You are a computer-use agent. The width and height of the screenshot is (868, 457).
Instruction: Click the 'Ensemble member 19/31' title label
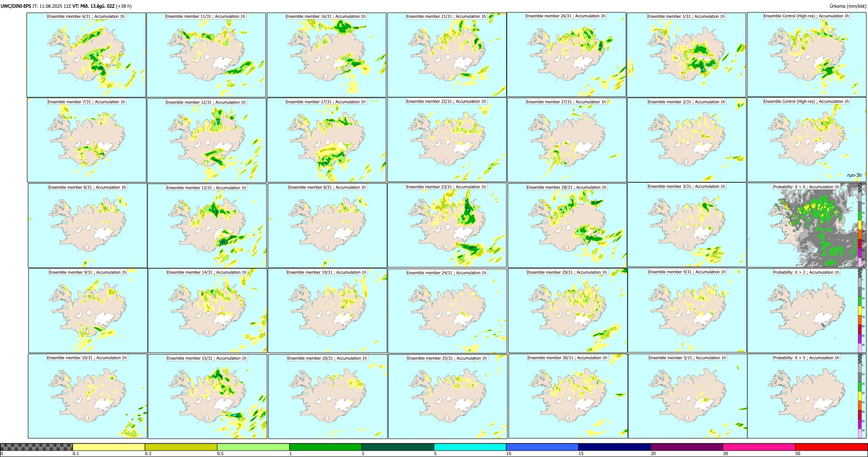327,272
